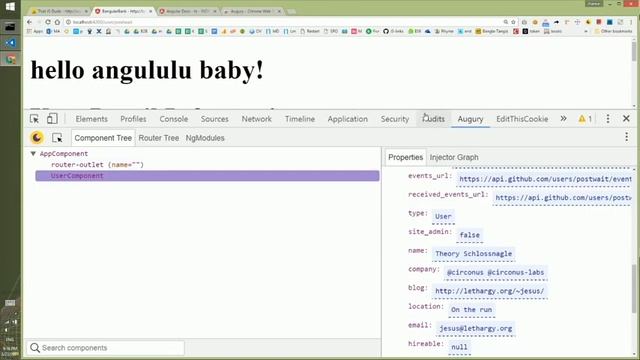Show more DevTools tabs with the double chevron
The height and width of the screenshot is (360, 640).
pos(563,119)
